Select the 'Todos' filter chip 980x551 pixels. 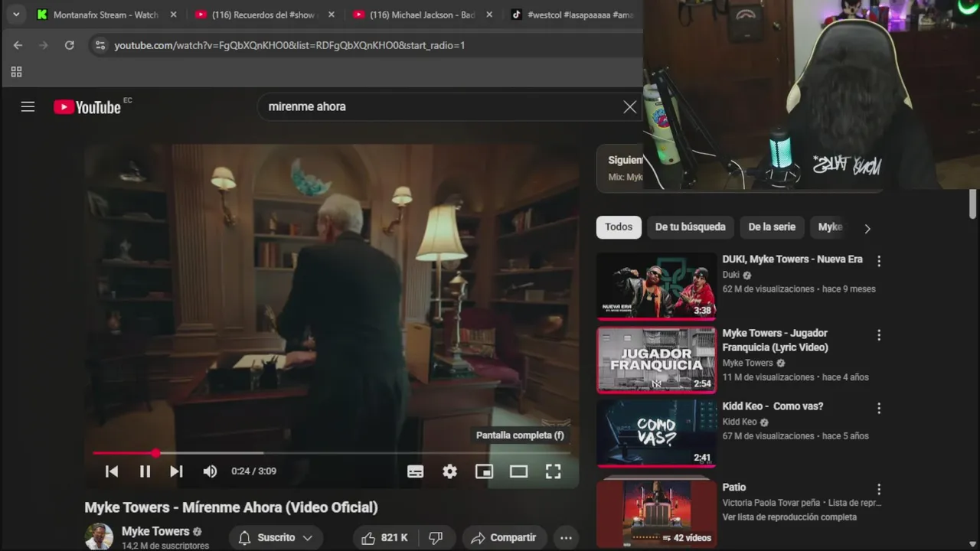619,227
